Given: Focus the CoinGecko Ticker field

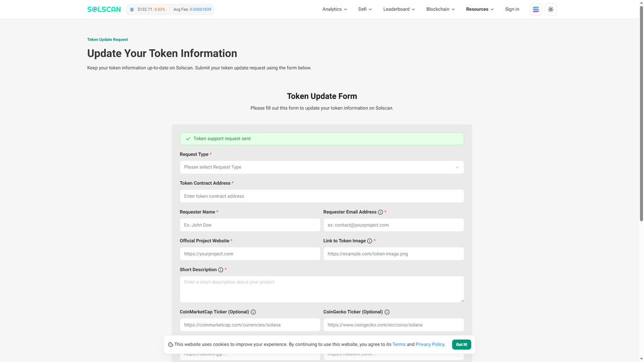Looking at the screenshot, I should click(394, 325).
